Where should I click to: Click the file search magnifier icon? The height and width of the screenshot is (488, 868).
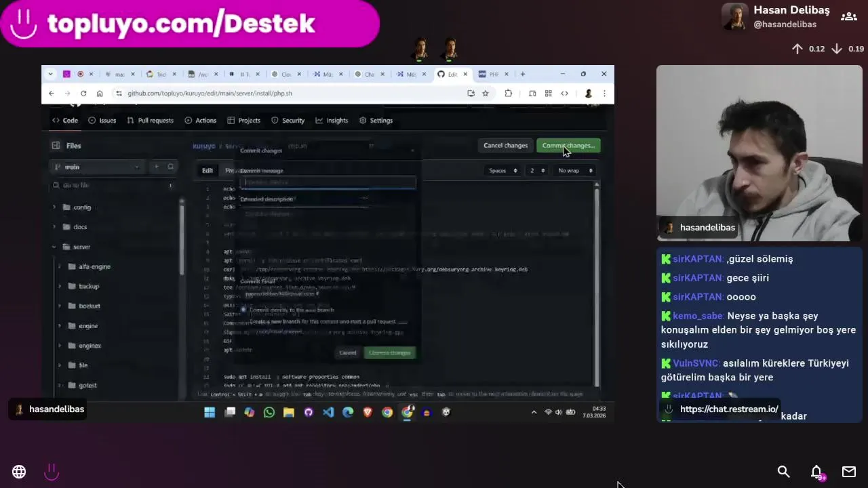(171, 167)
